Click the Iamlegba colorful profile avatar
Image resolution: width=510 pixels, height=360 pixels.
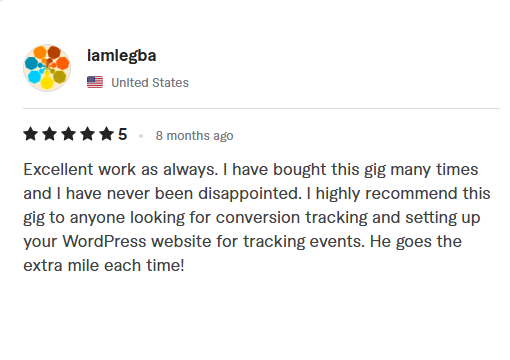[47, 68]
